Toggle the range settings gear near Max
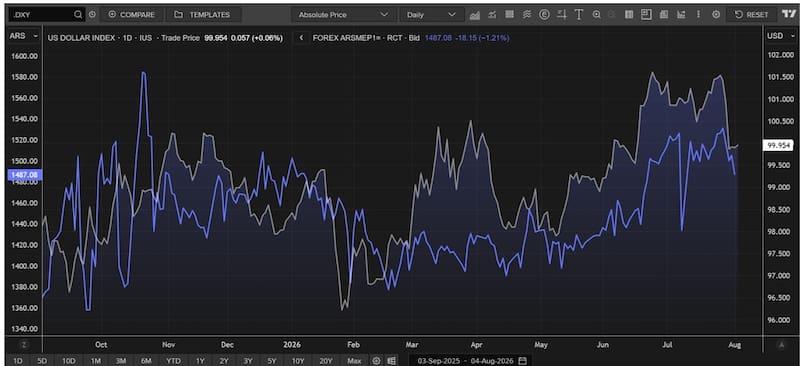The width and height of the screenshot is (800, 366). pyautogui.click(x=377, y=360)
